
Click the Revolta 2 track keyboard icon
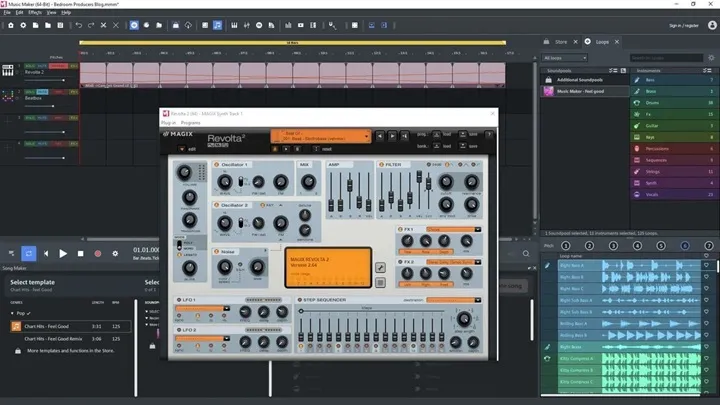[x=8, y=71]
